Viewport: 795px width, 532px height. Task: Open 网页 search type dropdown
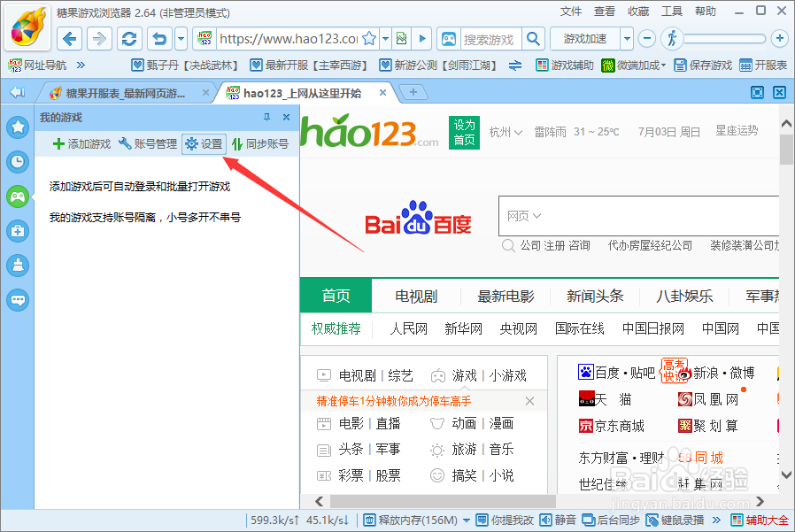tap(524, 216)
